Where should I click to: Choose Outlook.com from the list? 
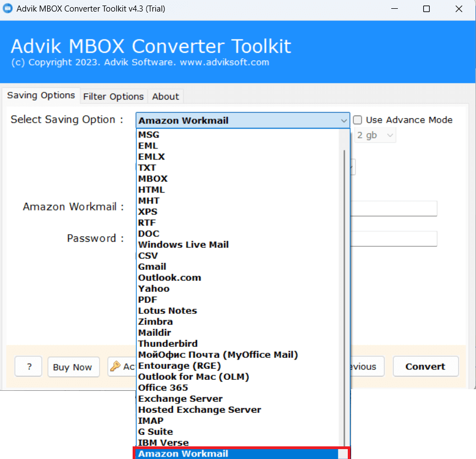pos(238,278)
